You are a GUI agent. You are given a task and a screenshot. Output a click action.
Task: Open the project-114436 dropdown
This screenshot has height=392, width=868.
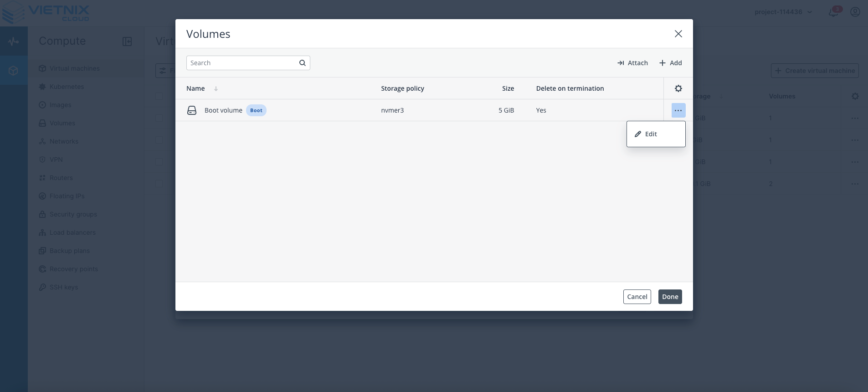(x=783, y=12)
